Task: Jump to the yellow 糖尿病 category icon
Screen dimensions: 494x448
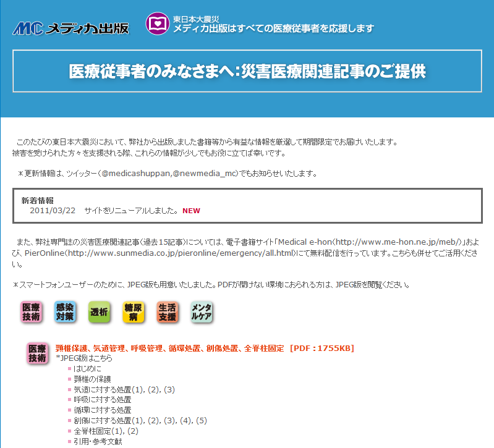Action: [x=133, y=312]
